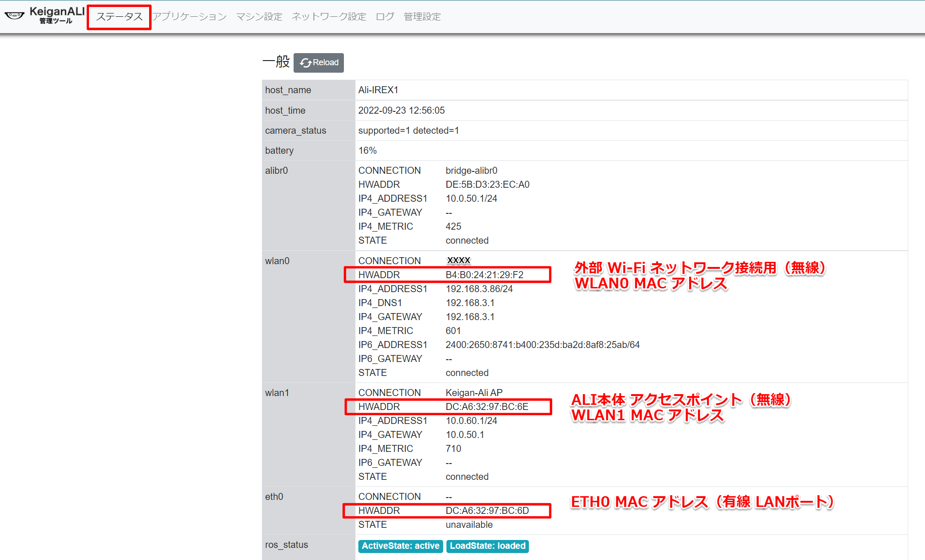This screenshot has height=560, width=925.
Task: Click the host_name value Ali-IREX1
Action: [378, 90]
